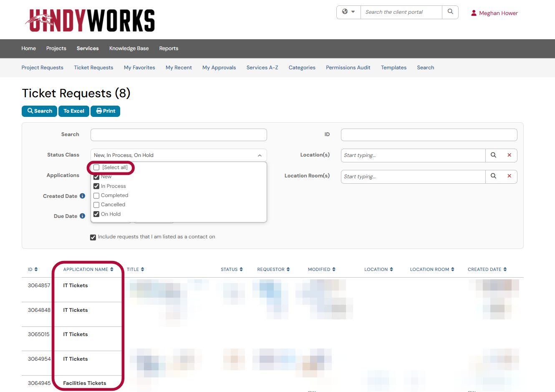Click the Location Room(s) lookup magnifier icon
This screenshot has width=555, height=392.
click(493, 177)
